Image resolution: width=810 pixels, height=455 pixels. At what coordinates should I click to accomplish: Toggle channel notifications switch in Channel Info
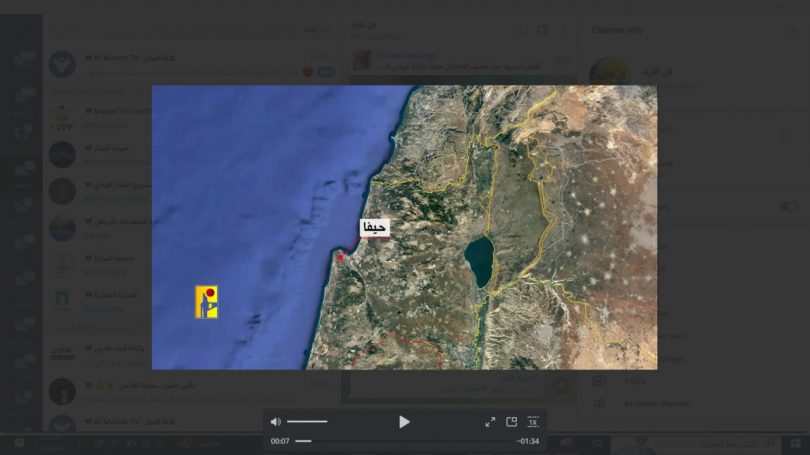(x=789, y=207)
